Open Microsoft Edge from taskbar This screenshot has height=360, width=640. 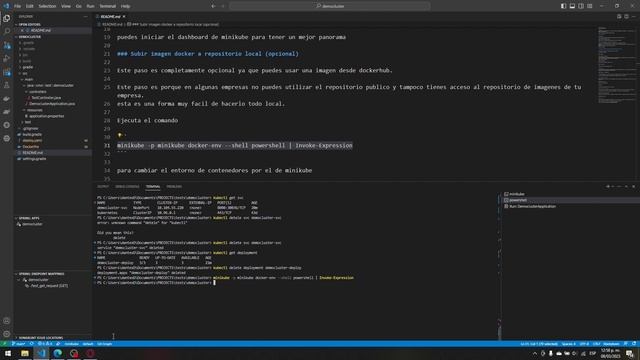tap(58, 353)
